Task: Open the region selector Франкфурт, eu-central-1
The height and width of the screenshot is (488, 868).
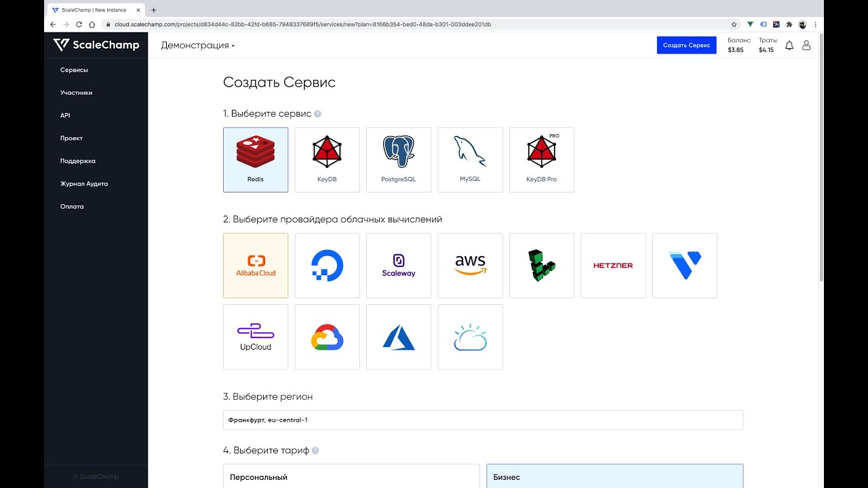Action: (x=483, y=420)
